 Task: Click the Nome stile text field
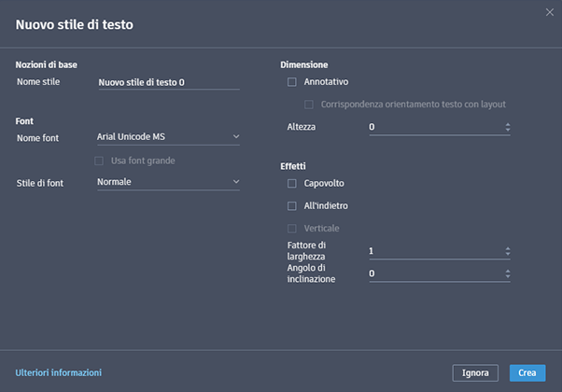tap(168, 82)
